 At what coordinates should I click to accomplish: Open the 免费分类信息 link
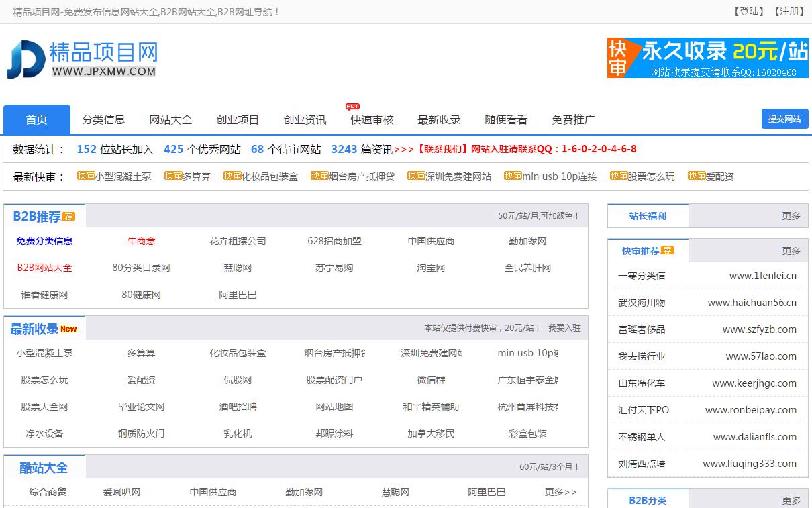pyautogui.click(x=44, y=241)
